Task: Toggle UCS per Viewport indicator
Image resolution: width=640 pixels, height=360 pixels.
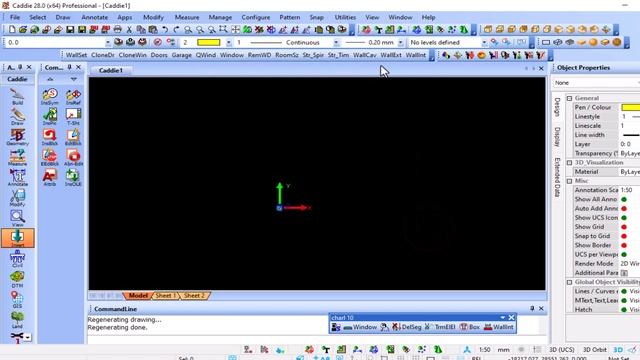Action: [624, 255]
